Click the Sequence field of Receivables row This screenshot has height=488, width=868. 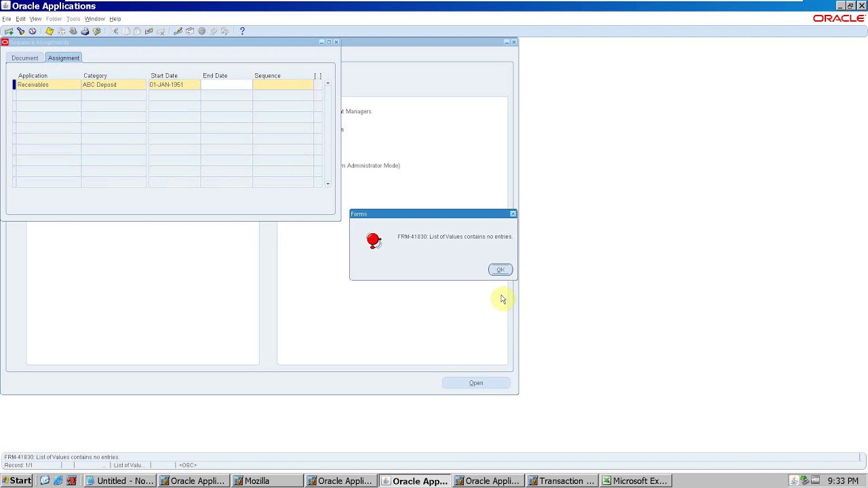[x=283, y=85]
